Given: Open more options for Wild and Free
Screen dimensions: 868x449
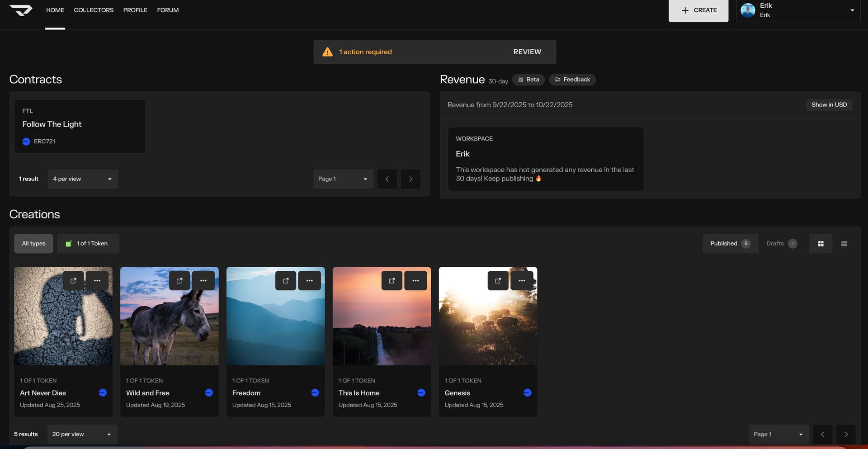Looking at the screenshot, I should click(203, 281).
